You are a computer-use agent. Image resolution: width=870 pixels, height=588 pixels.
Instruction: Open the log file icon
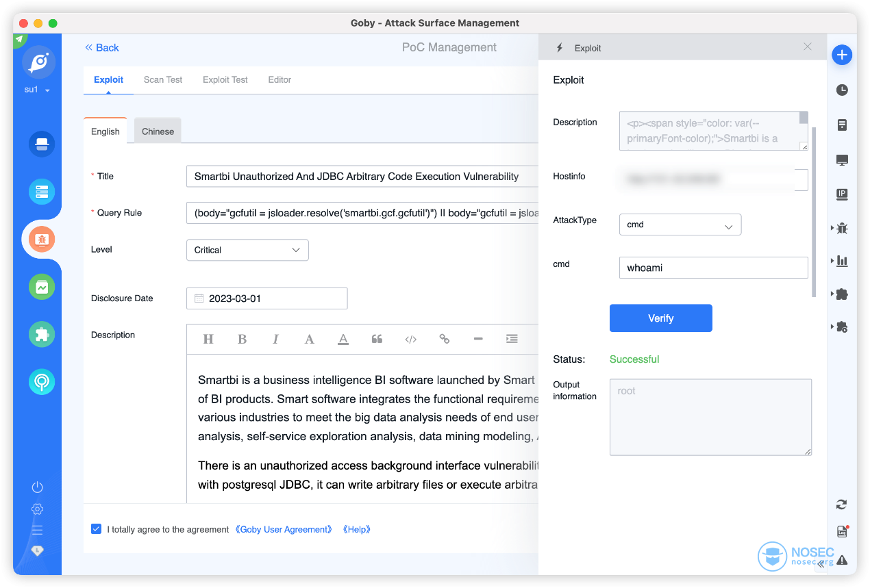coord(842,532)
